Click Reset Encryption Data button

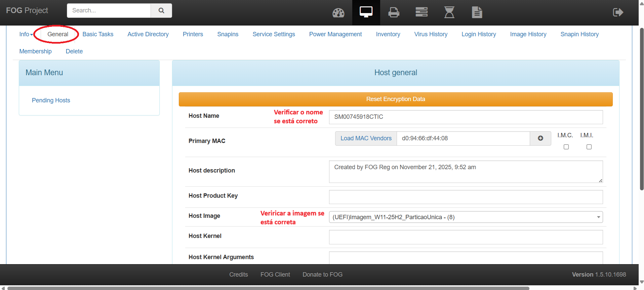(395, 99)
